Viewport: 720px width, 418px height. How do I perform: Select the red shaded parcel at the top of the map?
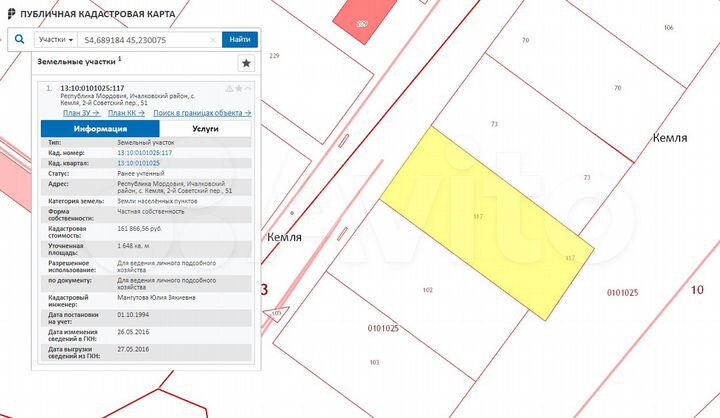[364, 19]
